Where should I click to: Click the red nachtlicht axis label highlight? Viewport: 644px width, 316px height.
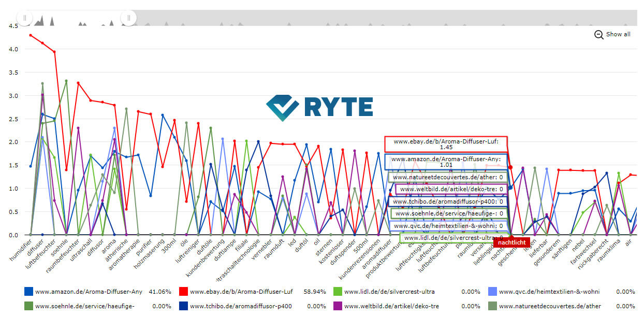[511, 242]
